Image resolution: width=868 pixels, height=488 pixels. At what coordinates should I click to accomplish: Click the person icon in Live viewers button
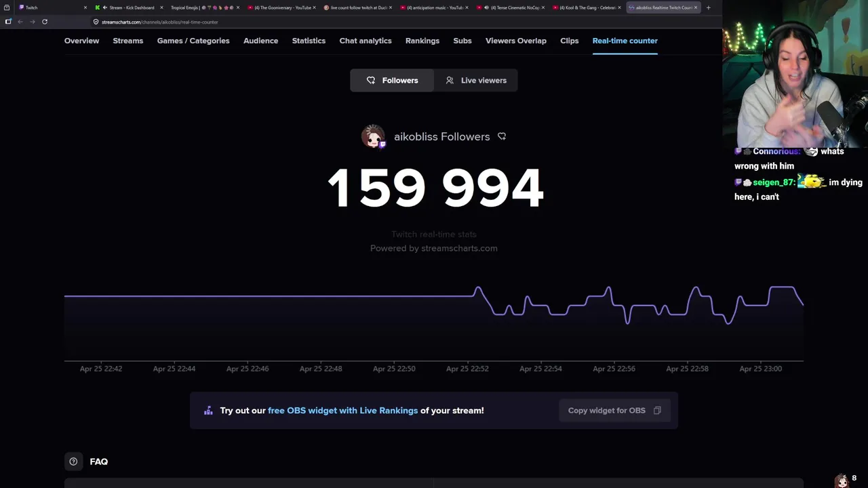click(450, 80)
